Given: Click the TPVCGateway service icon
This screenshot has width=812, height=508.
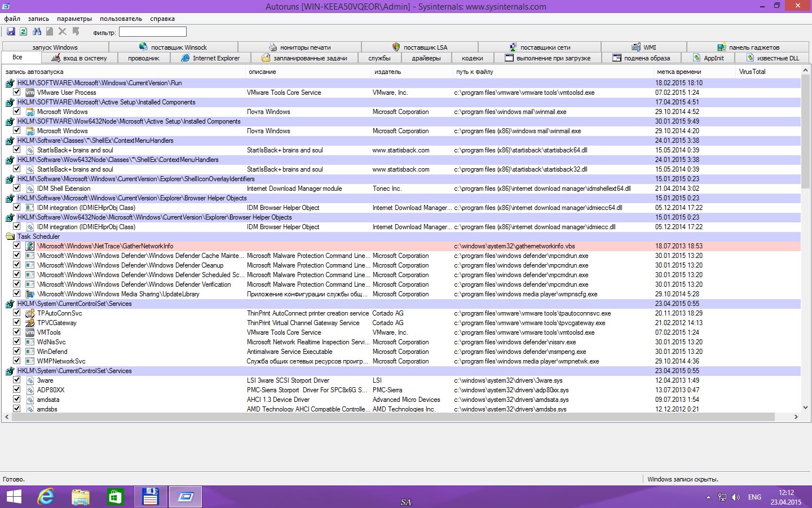Looking at the screenshot, I should 30,323.
